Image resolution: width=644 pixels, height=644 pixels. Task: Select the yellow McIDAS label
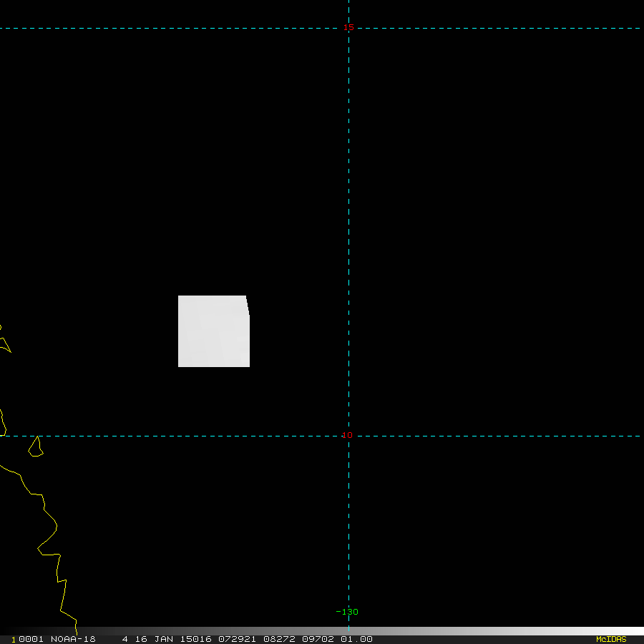611,639
